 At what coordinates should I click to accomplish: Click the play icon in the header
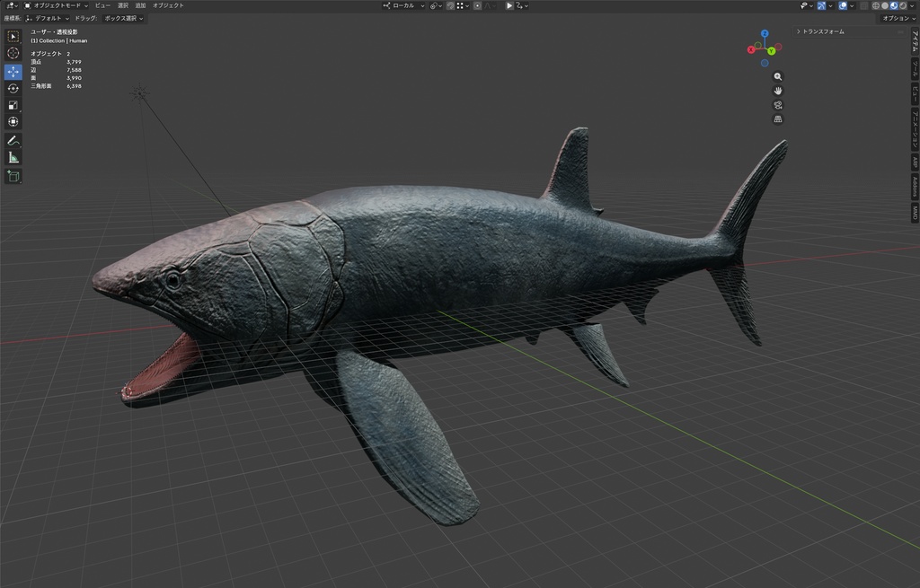pos(509,6)
